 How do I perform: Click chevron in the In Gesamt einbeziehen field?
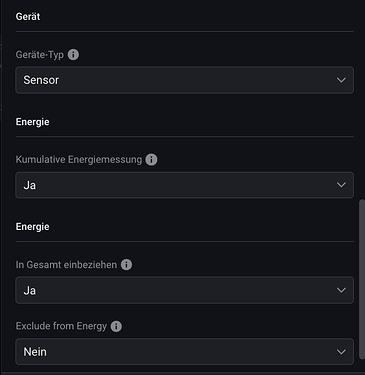pos(341,290)
